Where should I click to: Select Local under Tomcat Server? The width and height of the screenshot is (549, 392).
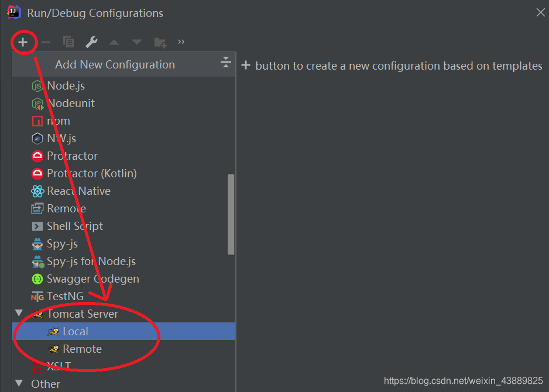tap(76, 332)
